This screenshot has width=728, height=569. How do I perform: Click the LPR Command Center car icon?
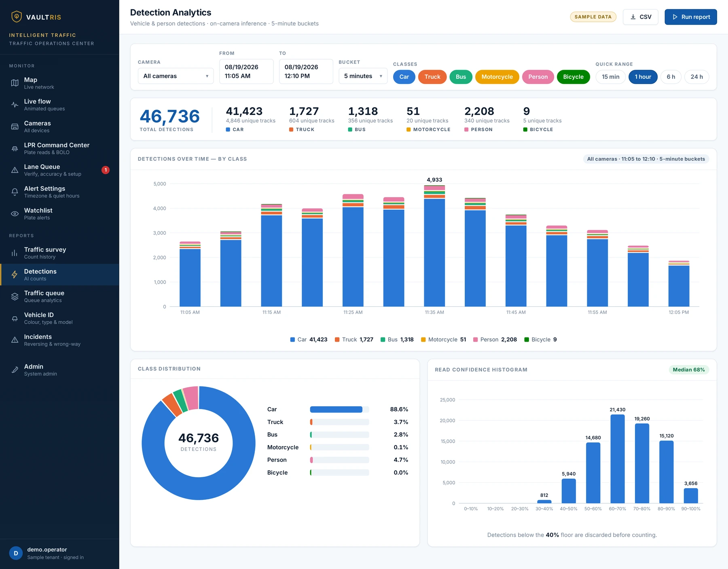(15, 149)
